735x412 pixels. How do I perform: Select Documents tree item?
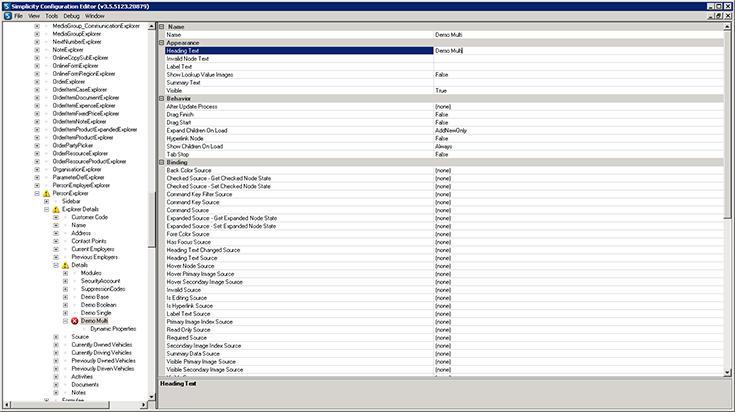(85, 385)
